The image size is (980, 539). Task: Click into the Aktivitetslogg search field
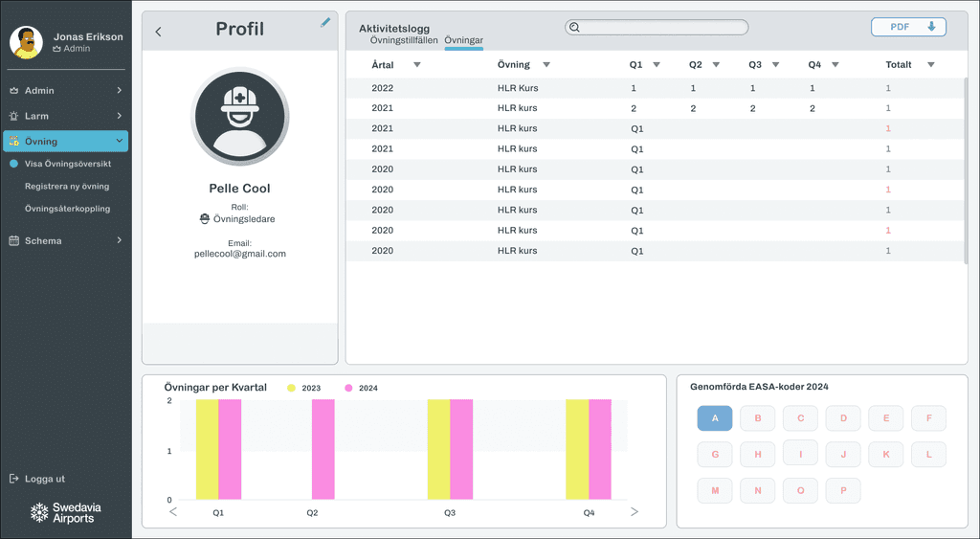click(657, 27)
